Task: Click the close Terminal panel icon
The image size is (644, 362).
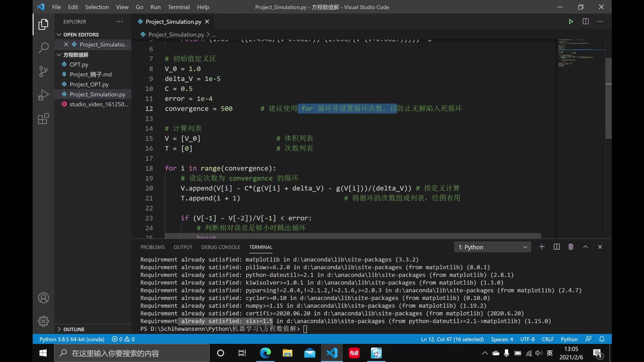Action: tap(600, 247)
